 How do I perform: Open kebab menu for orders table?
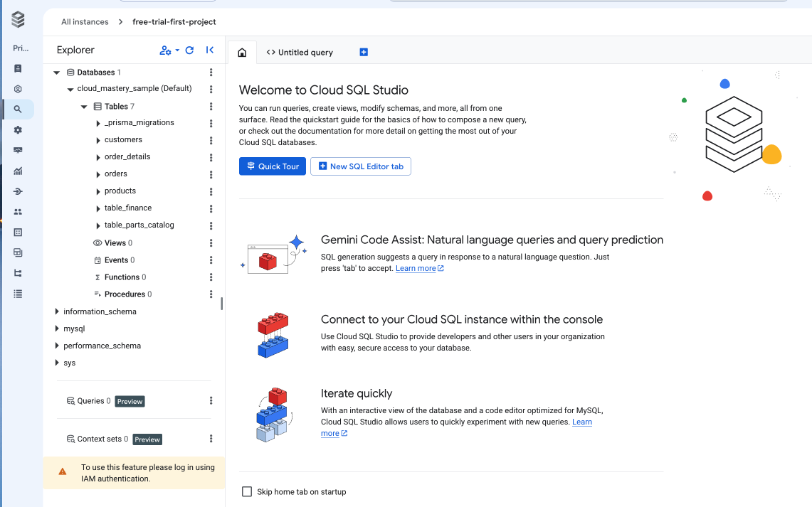click(211, 174)
